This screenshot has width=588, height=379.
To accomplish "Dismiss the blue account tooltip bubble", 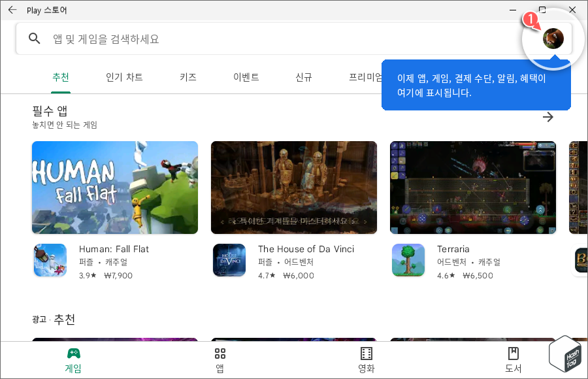I will (476, 85).
